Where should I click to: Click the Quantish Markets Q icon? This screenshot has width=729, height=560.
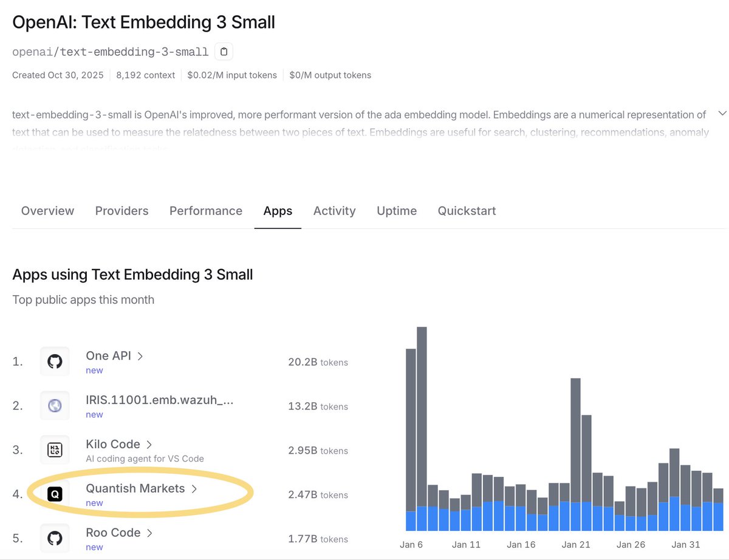point(55,494)
